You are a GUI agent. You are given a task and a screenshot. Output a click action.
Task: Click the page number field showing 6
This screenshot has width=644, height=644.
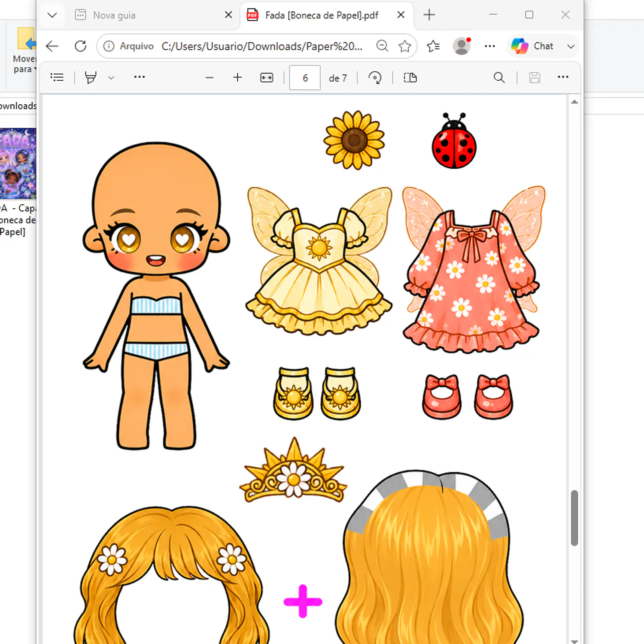(305, 78)
